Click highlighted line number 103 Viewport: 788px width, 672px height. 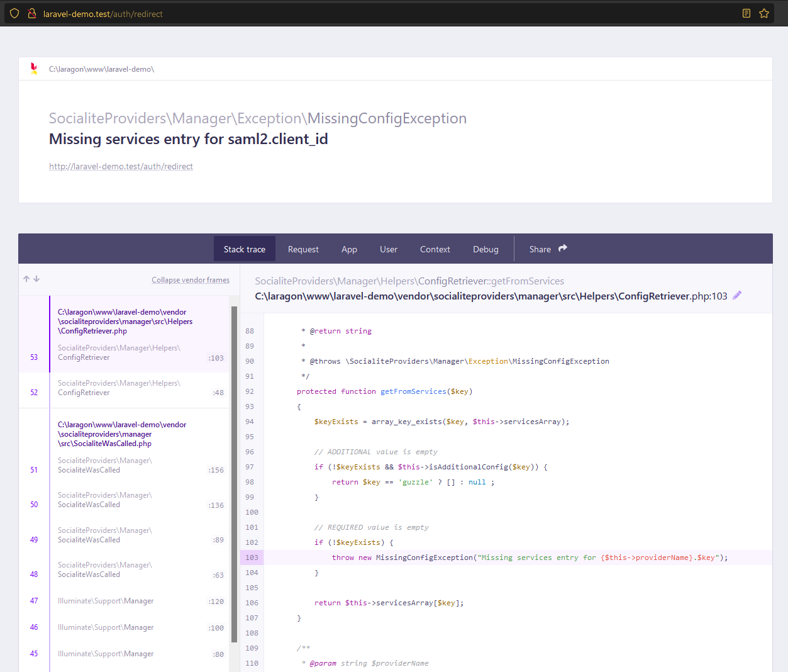pos(252,557)
